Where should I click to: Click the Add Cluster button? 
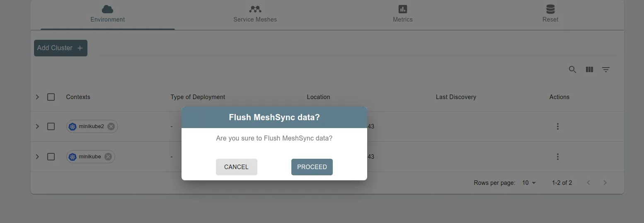coord(61,48)
